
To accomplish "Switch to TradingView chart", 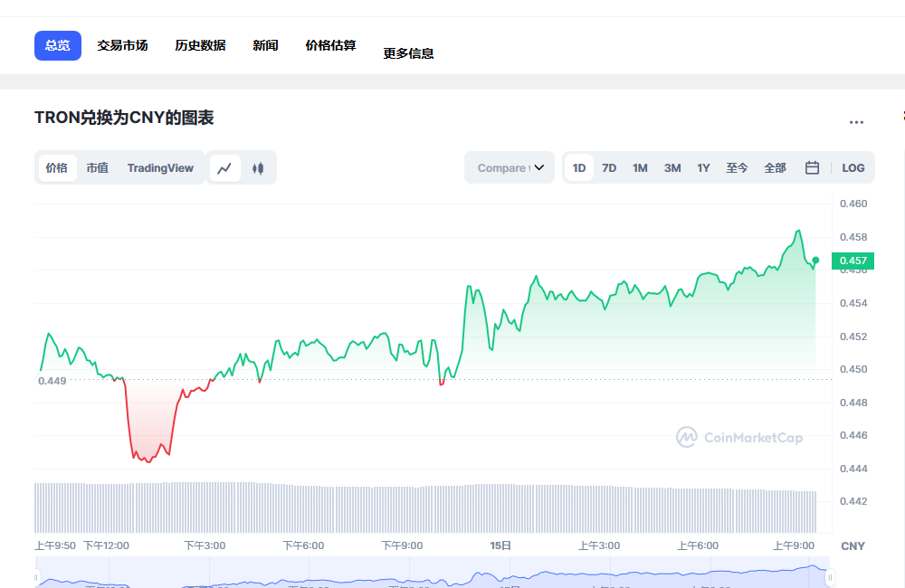I will (160, 168).
